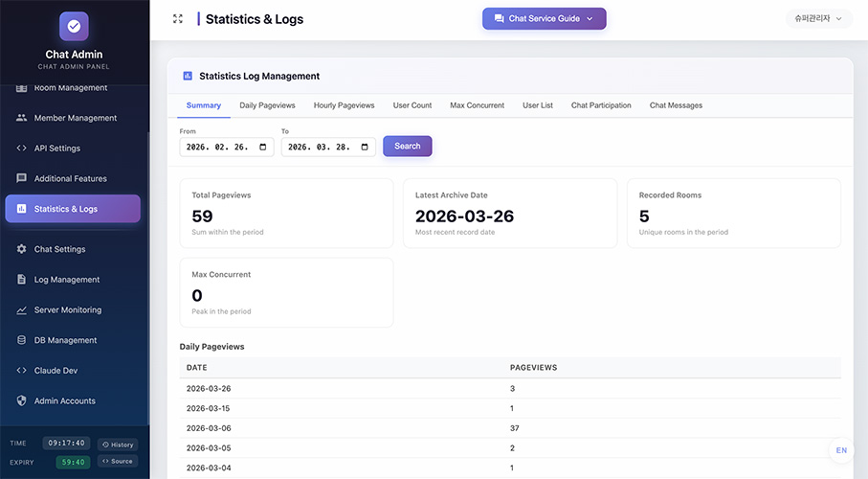Click the fullscreen expand icon

pyautogui.click(x=178, y=19)
